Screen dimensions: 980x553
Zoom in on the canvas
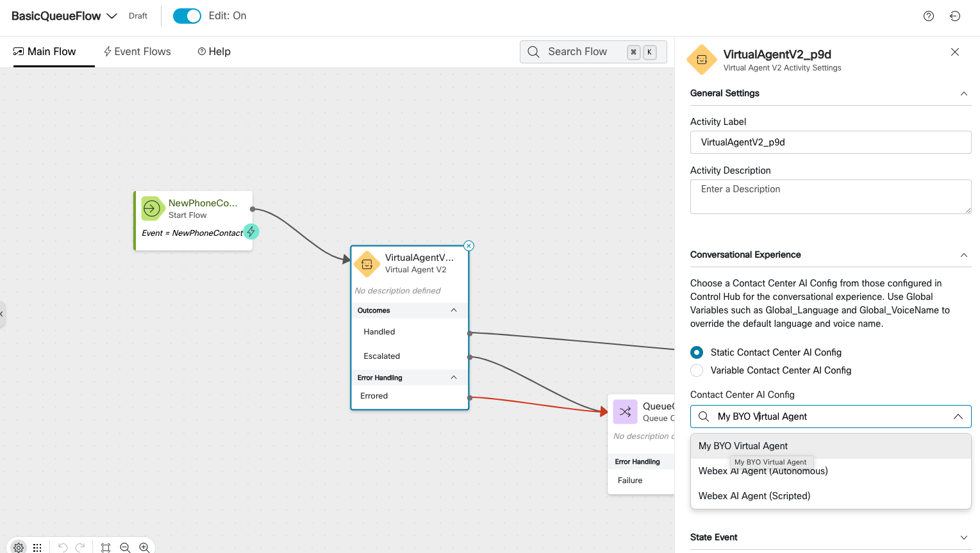coord(144,547)
